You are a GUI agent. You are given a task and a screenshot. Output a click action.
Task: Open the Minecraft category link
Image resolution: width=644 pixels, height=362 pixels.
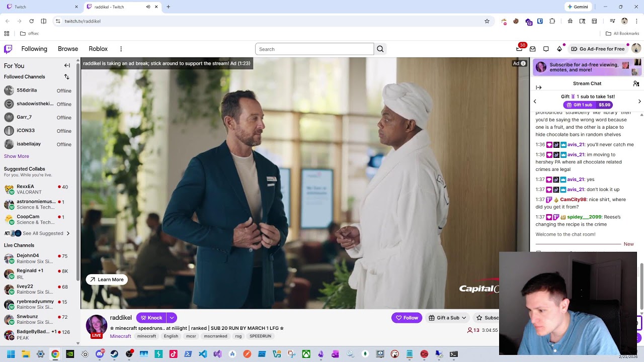pos(120,336)
